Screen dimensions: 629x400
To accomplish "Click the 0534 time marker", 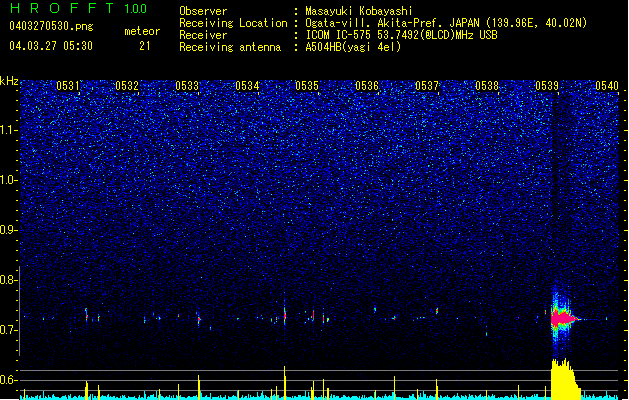I will (247, 85).
